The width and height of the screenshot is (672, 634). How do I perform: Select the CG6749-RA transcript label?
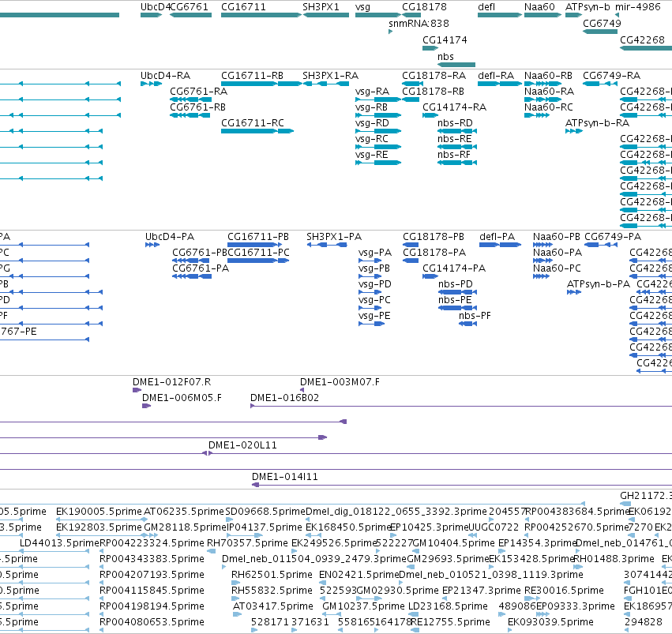coord(611,75)
